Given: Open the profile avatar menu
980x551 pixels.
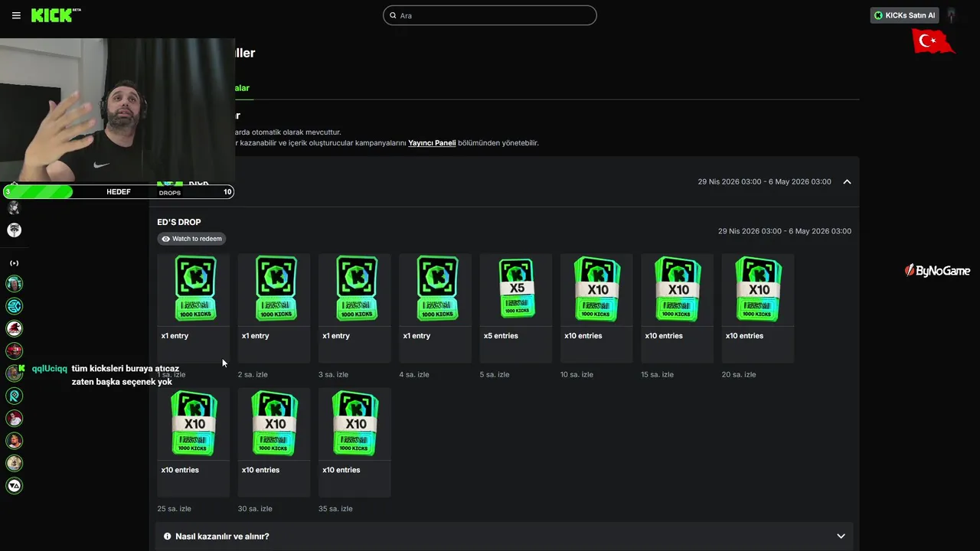Looking at the screenshot, I should point(952,15).
